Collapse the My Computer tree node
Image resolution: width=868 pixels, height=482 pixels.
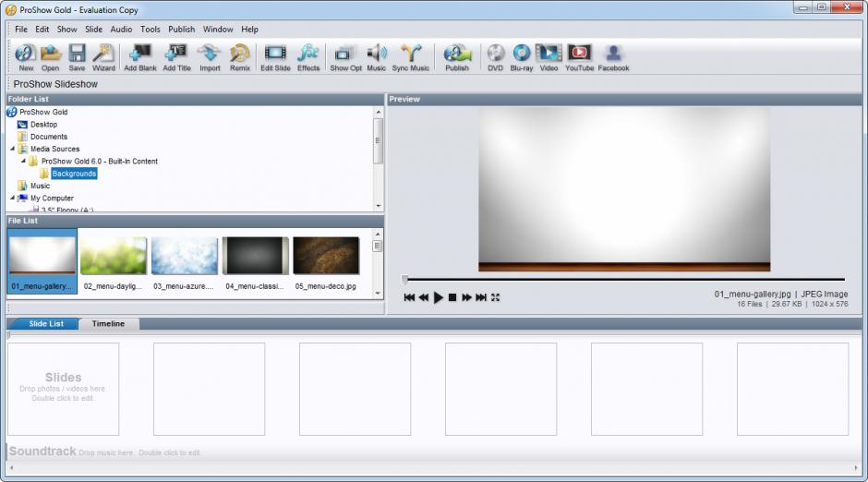click(12, 198)
